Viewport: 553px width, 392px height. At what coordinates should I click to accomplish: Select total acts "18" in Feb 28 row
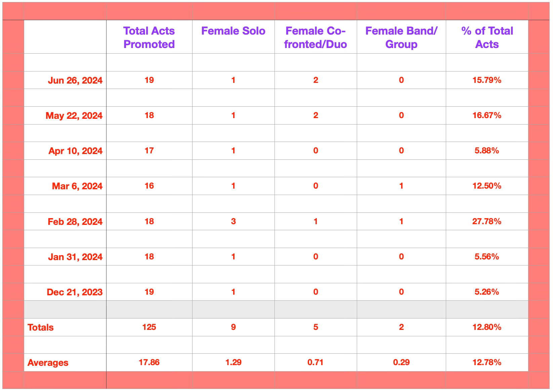click(149, 221)
